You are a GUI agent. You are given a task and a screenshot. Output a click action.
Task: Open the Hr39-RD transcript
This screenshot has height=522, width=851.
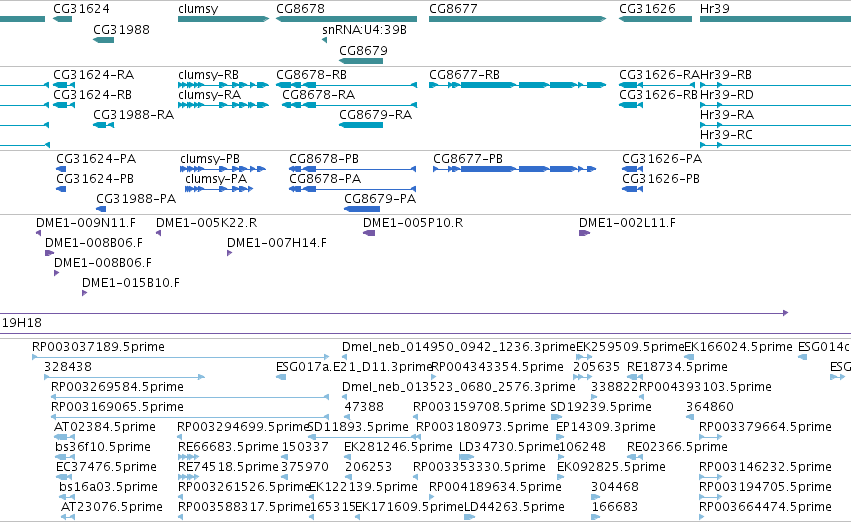[x=727, y=95]
